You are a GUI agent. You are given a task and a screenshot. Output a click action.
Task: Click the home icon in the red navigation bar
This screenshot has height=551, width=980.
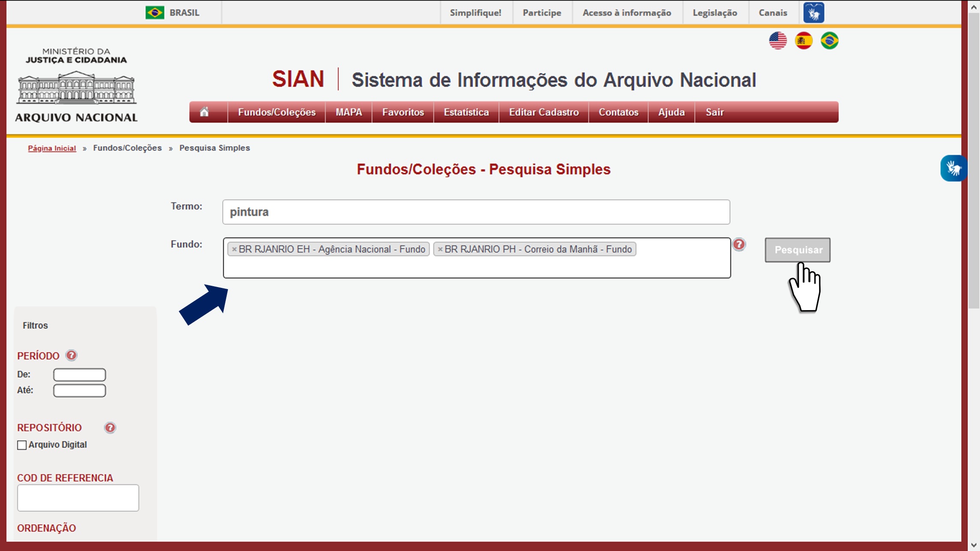[205, 112]
